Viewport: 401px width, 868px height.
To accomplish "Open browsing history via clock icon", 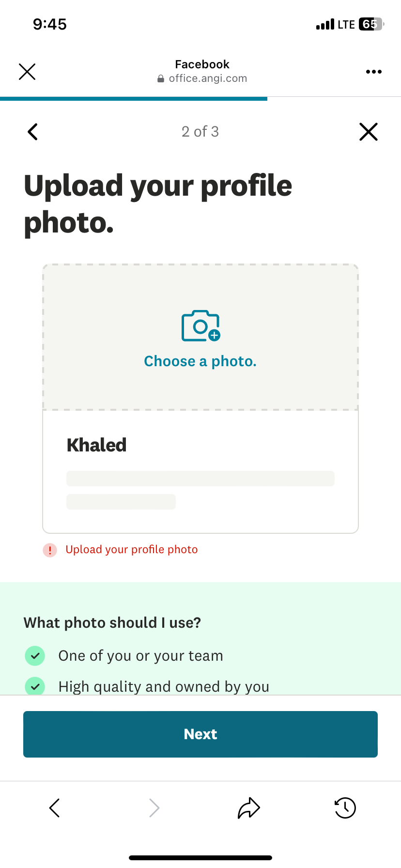I will 345,807.
